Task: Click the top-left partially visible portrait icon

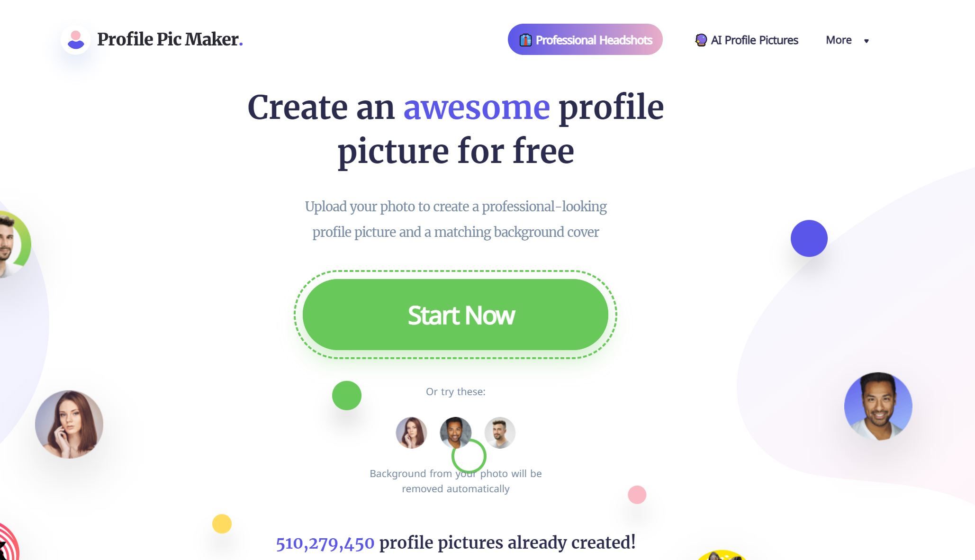Action: point(13,248)
